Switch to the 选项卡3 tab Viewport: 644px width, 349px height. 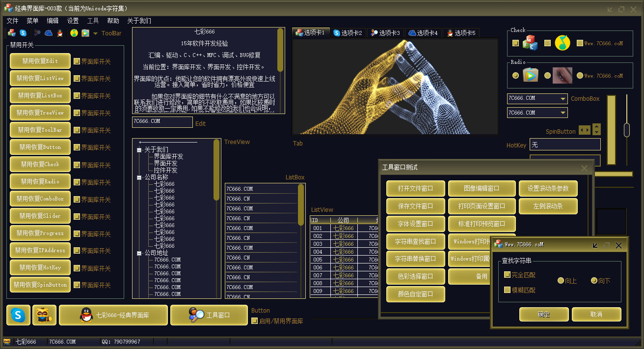[x=385, y=33]
